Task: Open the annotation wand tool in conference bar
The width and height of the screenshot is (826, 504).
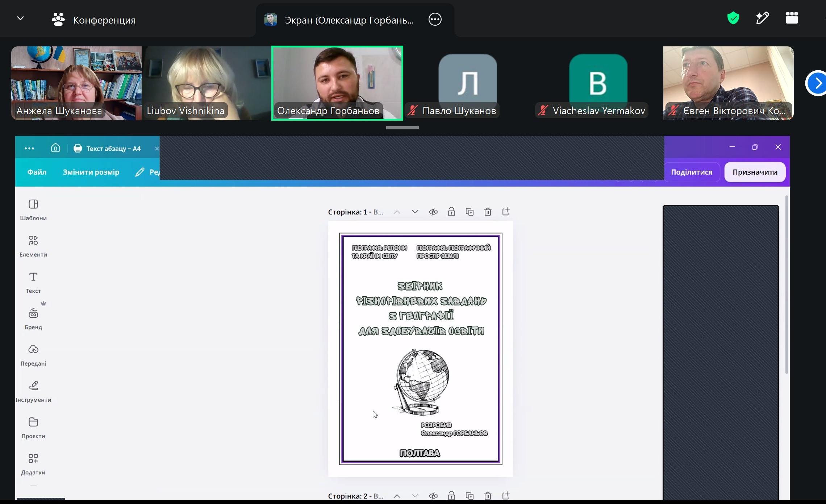Action: [762, 18]
